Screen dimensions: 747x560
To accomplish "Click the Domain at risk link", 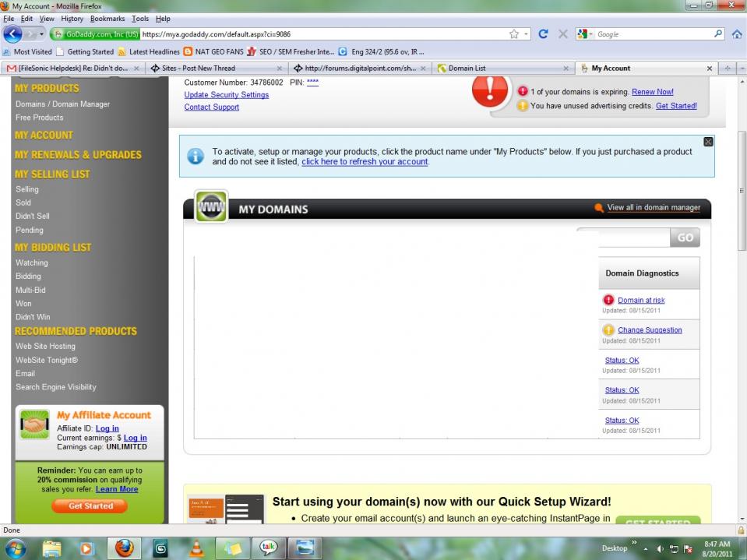I will [641, 300].
